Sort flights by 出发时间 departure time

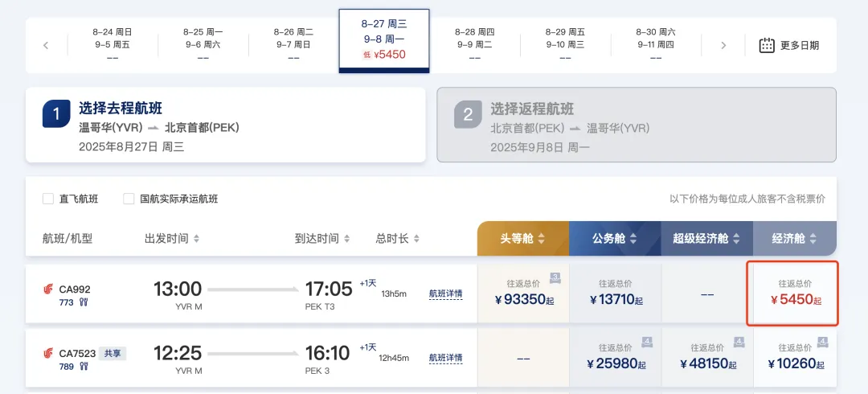click(172, 239)
